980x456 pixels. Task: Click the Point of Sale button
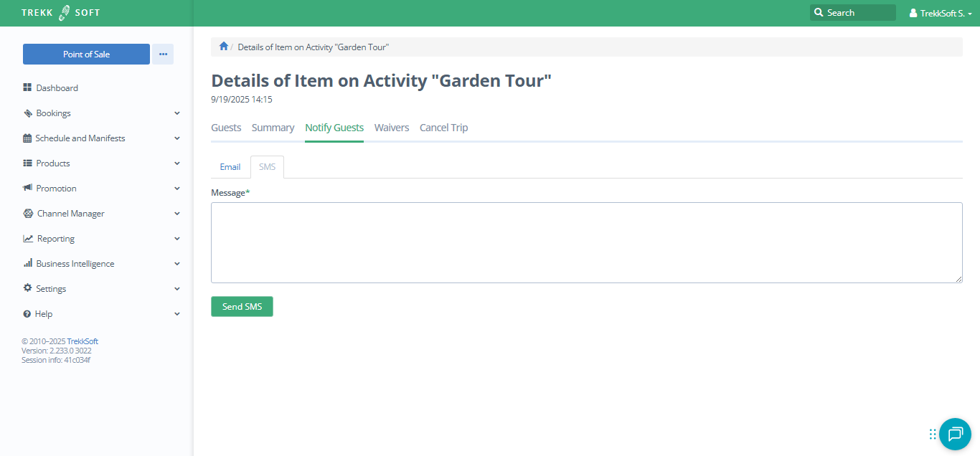[86, 54]
